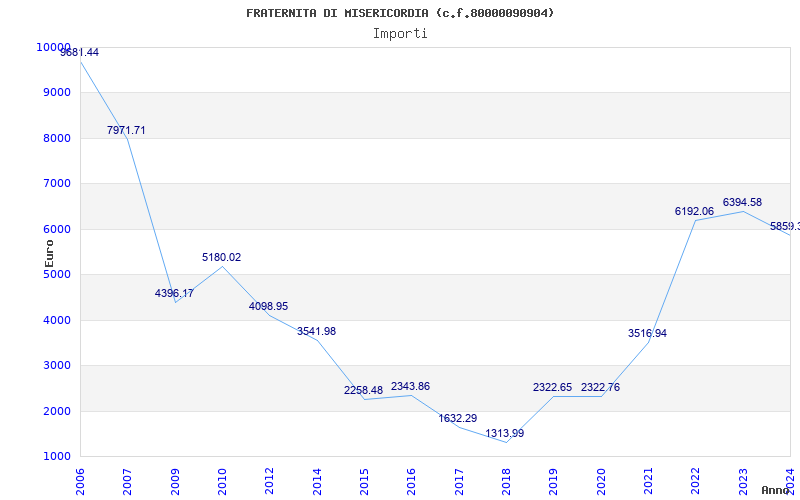Select the 3000 y-axis tick

57,366
